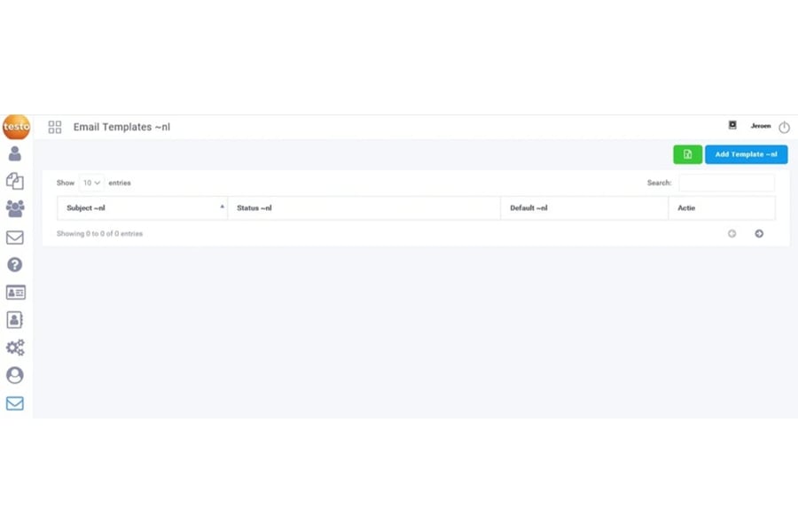Click into the Search input field

tap(726, 183)
